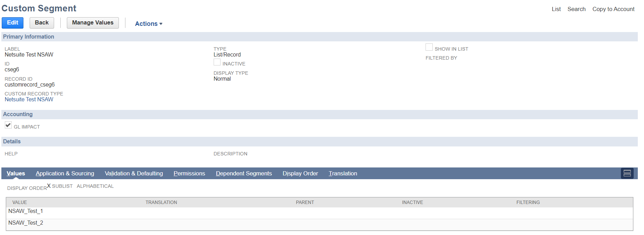Screen dimensions: 644x235
Task: Toggle the Inactive checkbox
Action: click(217, 62)
